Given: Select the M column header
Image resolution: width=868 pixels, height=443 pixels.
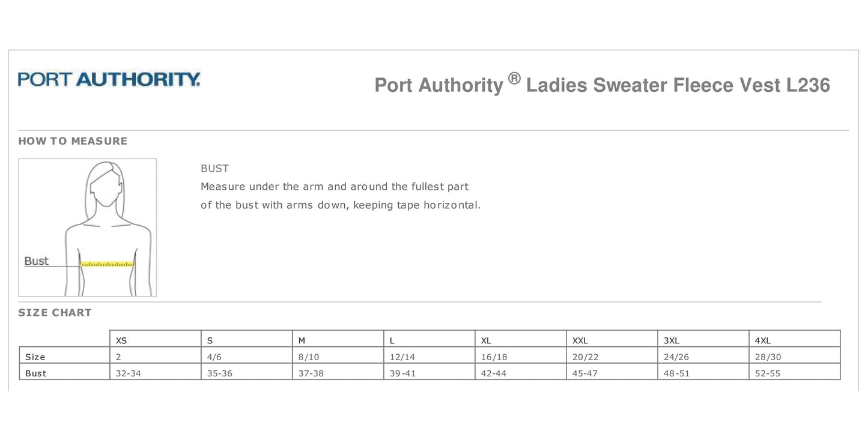Looking at the screenshot, I should 302,340.
